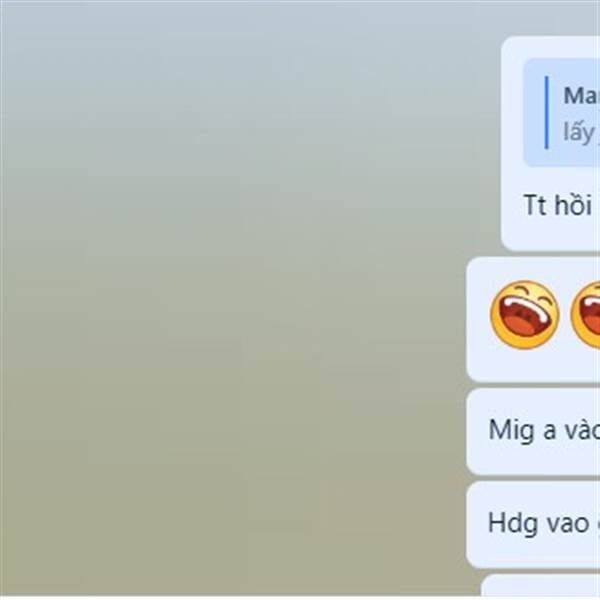Click the letter "a" in the "Mig a vào" message

[x=549, y=431]
